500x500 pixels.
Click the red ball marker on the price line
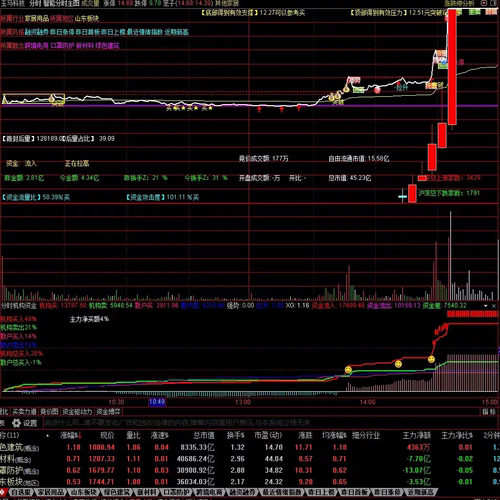[377, 90]
